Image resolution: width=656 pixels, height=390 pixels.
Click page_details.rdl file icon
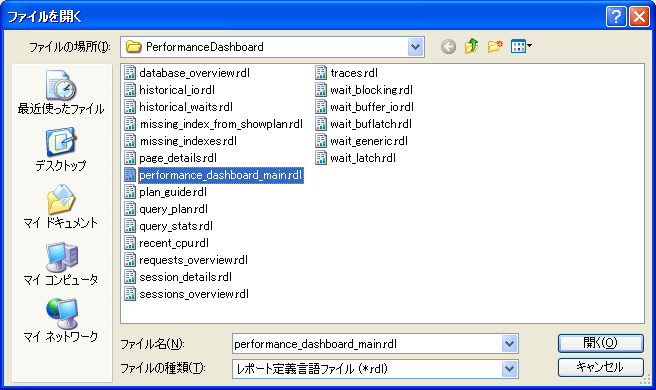click(130, 158)
